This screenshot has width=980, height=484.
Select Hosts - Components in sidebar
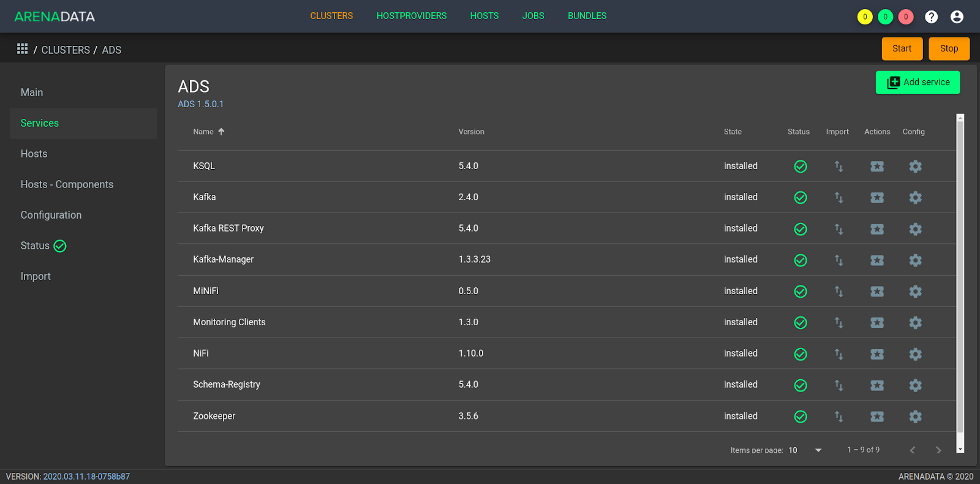click(x=67, y=184)
